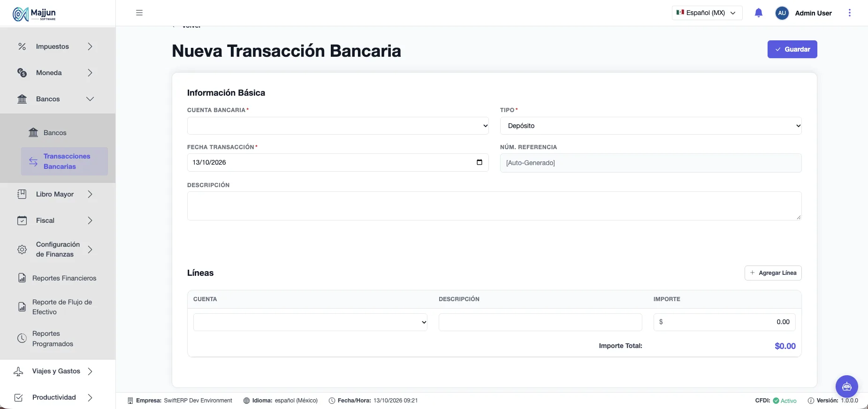868x409 pixels.
Task: Click the Reporte de Flujo de Efectivo icon
Action: coord(22,307)
